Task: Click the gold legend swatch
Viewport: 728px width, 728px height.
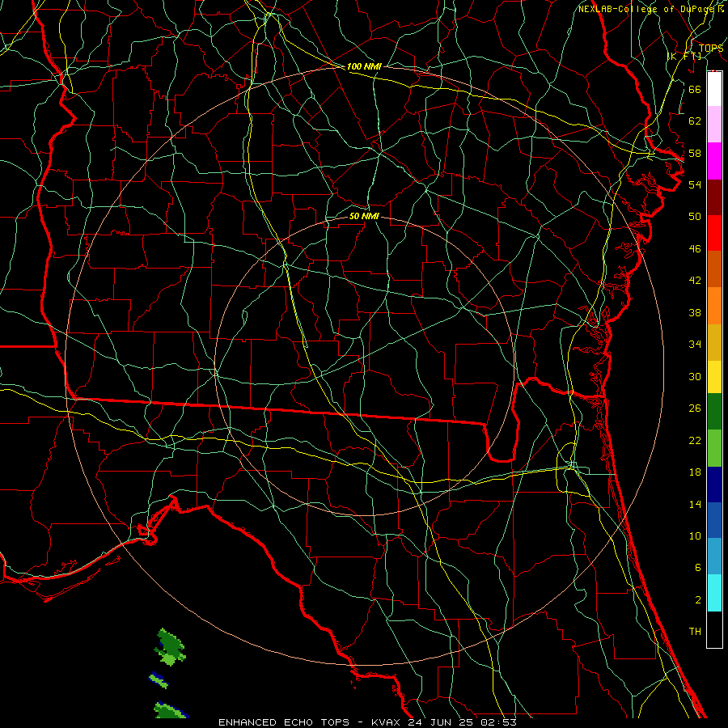Action: pyautogui.click(x=714, y=342)
